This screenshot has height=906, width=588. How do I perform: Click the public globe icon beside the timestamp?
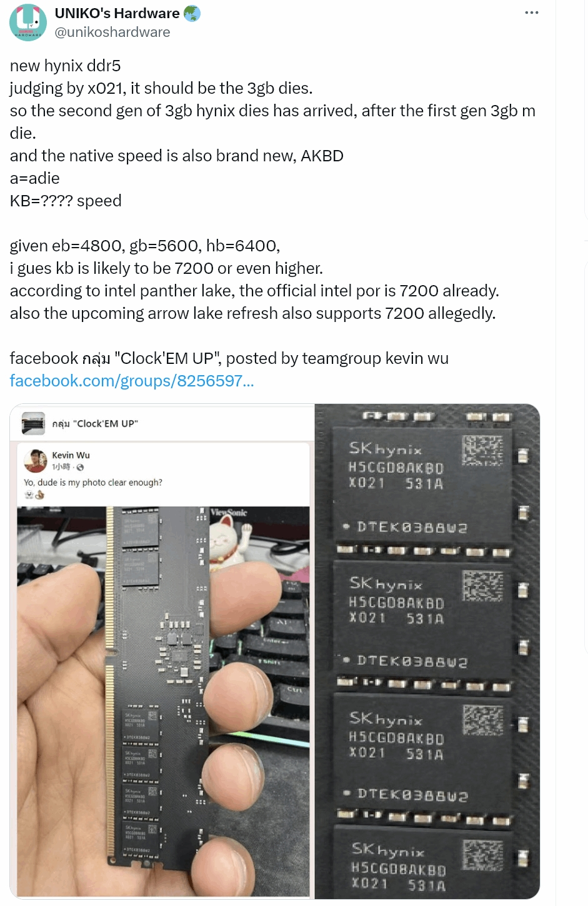[x=80, y=467]
